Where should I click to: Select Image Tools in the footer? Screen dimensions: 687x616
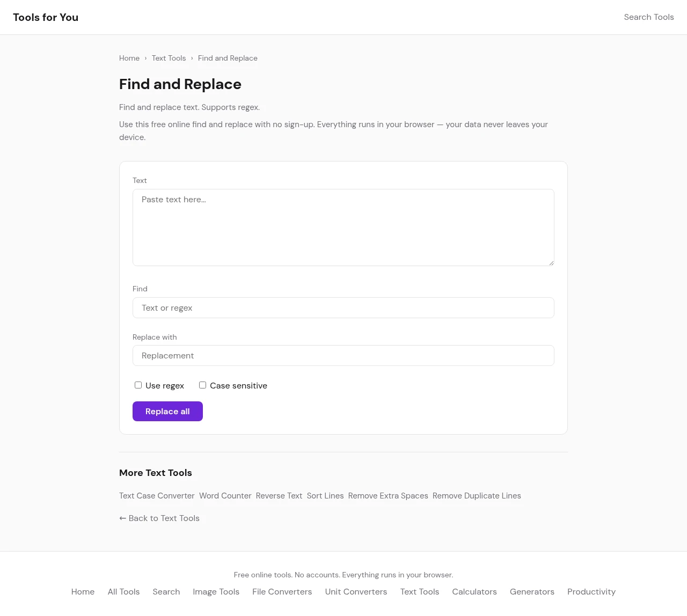click(x=216, y=592)
